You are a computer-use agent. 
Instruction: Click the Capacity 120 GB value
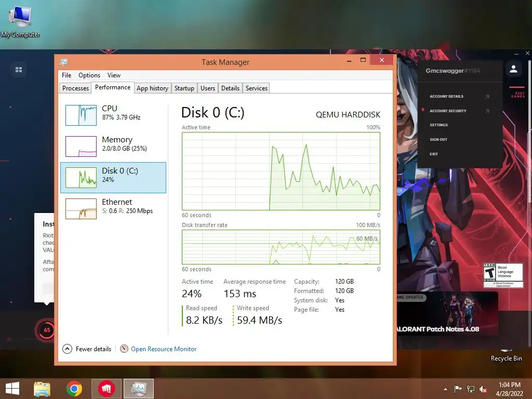[x=344, y=281]
